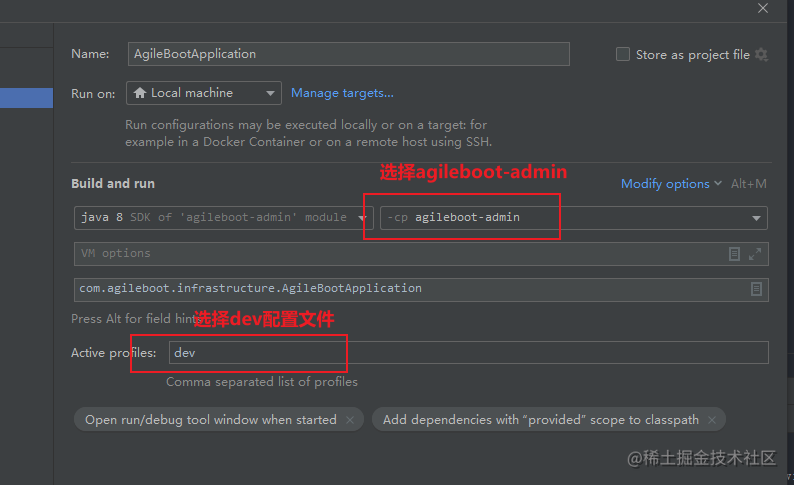Click the Comma separated list of profiles hint
Screen dimensions: 794x485
pyautogui.click(x=262, y=382)
